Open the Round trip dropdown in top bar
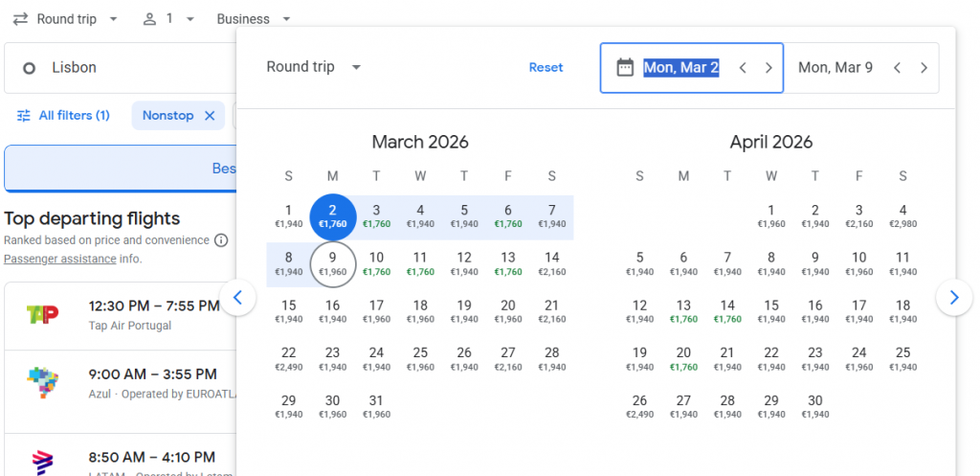 66,19
